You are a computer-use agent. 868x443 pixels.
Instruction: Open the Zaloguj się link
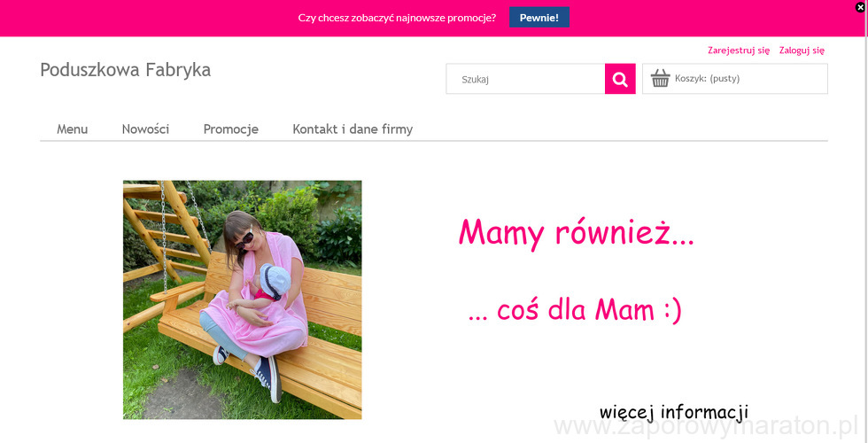pyautogui.click(x=802, y=51)
